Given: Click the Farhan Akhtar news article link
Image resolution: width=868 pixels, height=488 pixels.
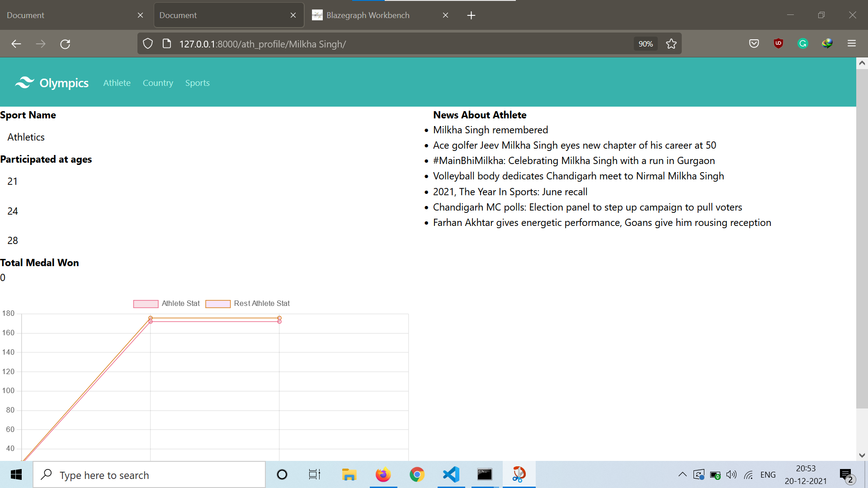Looking at the screenshot, I should (602, 222).
